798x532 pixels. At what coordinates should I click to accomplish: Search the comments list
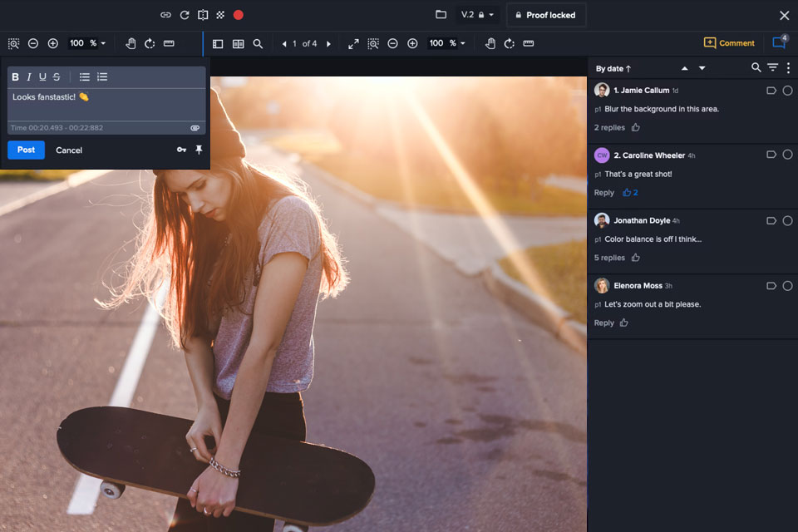(756, 67)
